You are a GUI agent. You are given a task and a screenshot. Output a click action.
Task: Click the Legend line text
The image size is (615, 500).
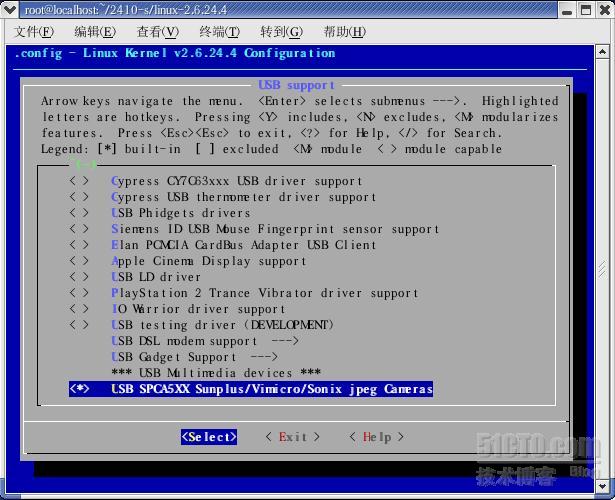[271, 149]
